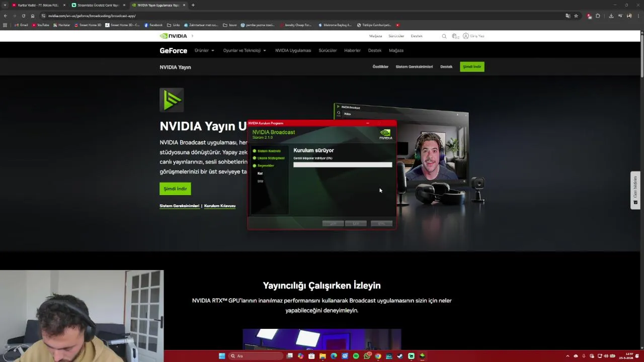The image size is (644, 362).
Task: Open the YouTube bookmark
Action: [x=41, y=25]
